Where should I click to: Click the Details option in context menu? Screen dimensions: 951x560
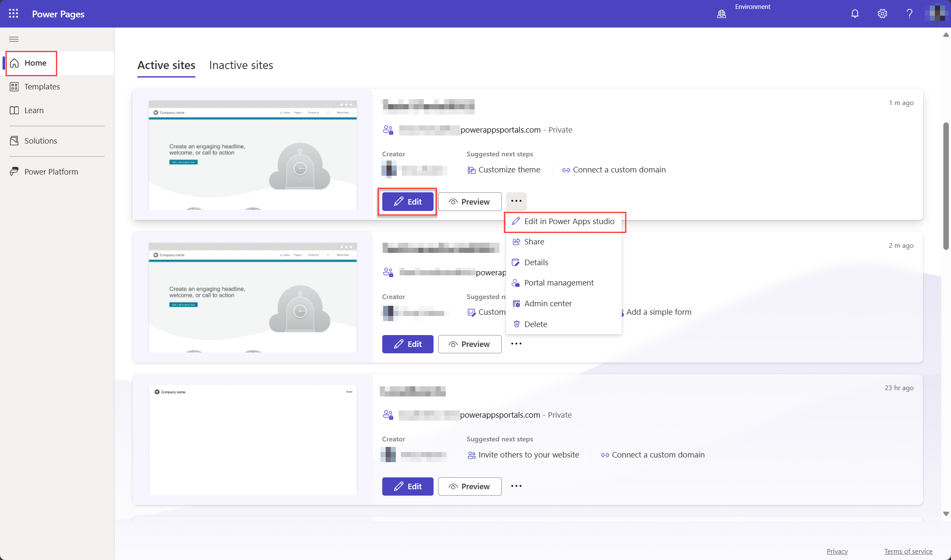click(x=536, y=261)
